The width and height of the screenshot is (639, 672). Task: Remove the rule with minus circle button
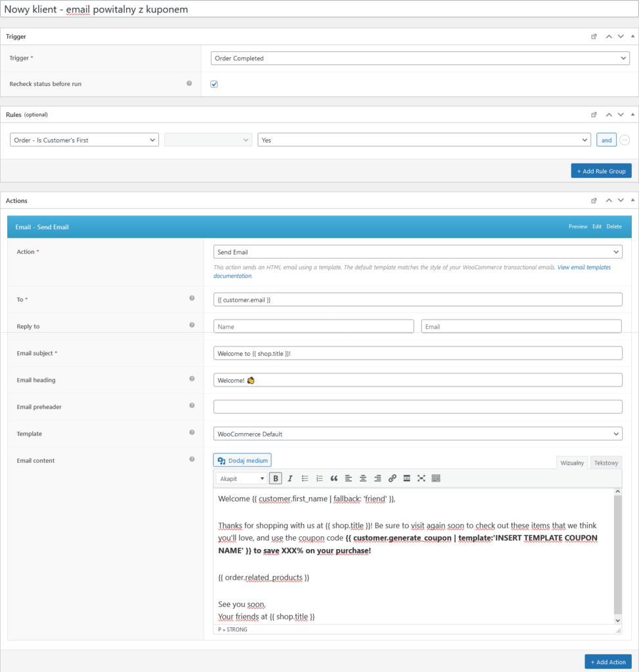tap(625, 140)
